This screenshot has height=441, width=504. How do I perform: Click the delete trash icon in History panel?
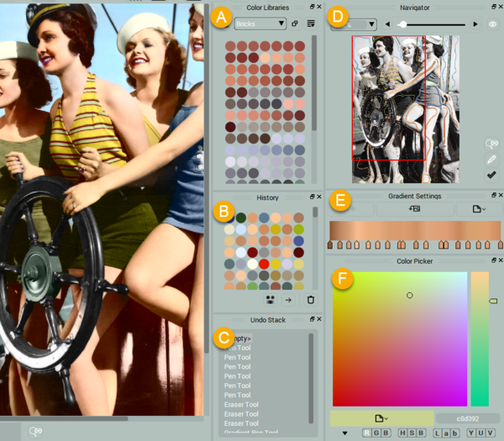pos(310,299)
